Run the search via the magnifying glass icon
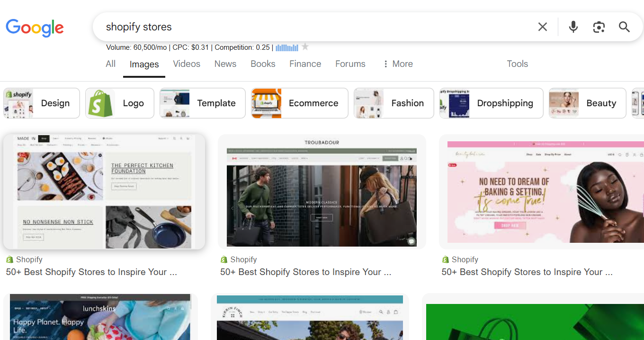644x340 pixels. 624,27
